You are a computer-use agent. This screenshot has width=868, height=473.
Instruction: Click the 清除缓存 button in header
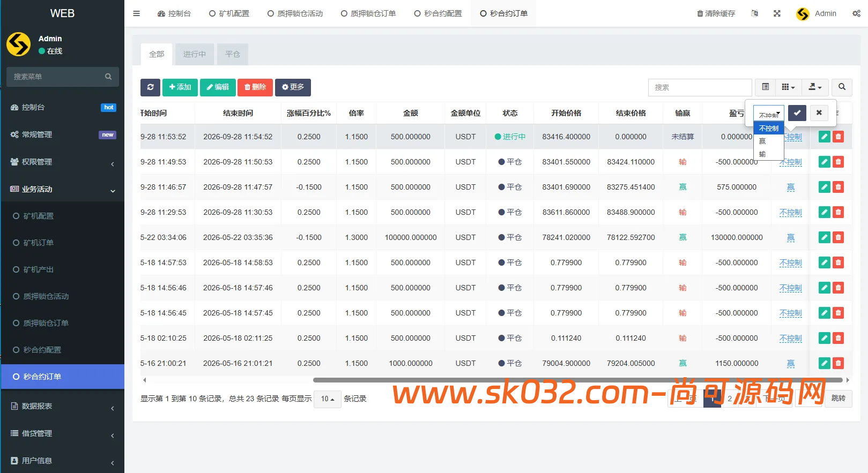716,13
